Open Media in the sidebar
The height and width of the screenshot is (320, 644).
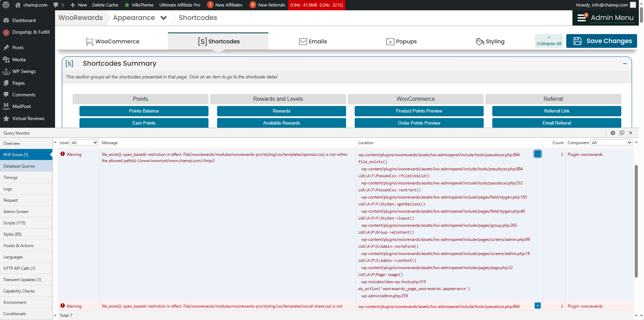(x=28, y=60)
